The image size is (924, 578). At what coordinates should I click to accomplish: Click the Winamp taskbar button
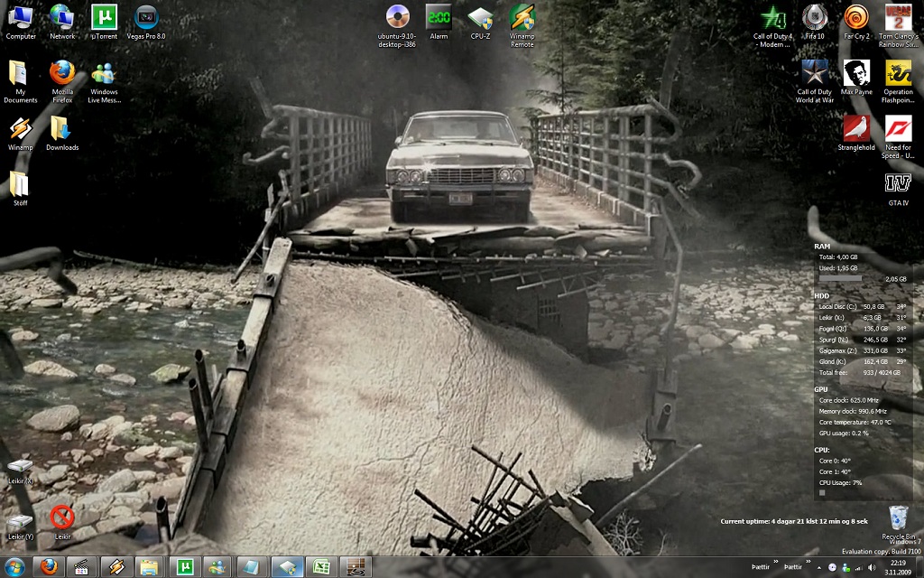[x=116, y=567]
